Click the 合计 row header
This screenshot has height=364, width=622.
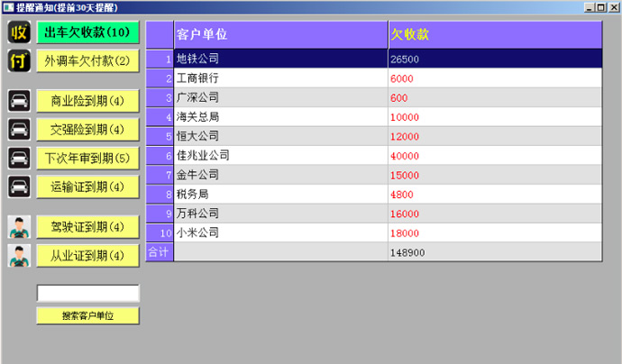click(x=160, y=252)
